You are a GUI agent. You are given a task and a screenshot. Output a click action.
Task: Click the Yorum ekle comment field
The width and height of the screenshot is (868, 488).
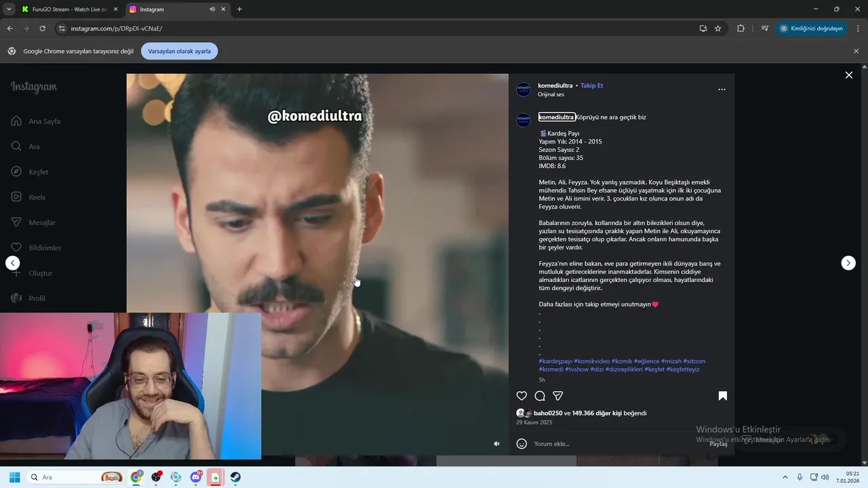(617, 444)
